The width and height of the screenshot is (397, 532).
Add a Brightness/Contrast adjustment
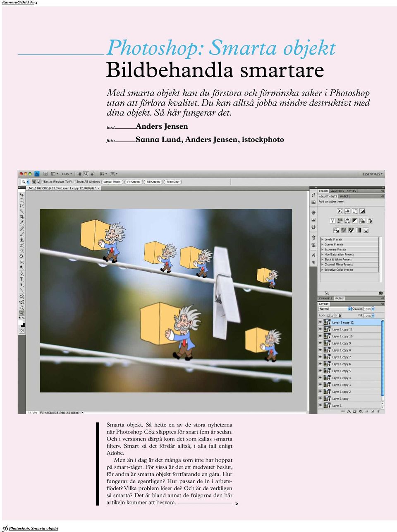340,211
